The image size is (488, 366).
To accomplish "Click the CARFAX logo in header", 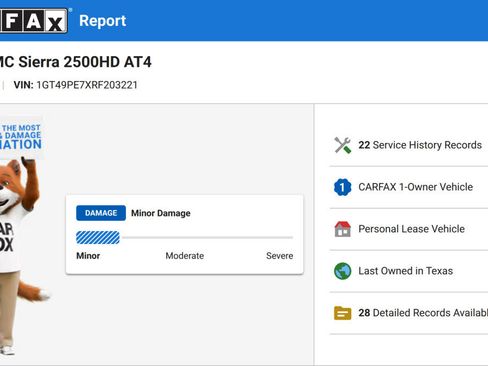I will click(x=33, y=21).
